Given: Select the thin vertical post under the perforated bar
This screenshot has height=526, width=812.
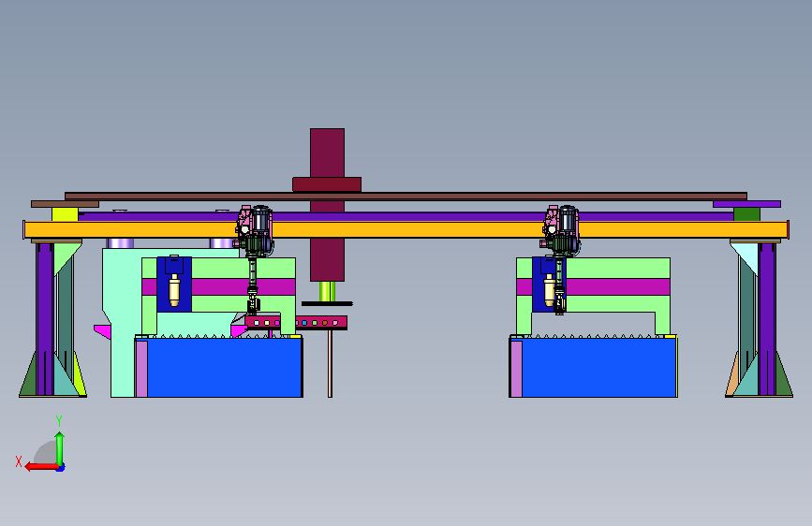Looking at the screenshot, I should (330, 363).
